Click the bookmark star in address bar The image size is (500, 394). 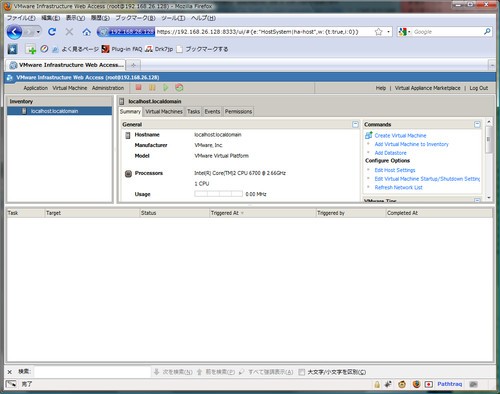pyautogui.click(x=378, y=32)
